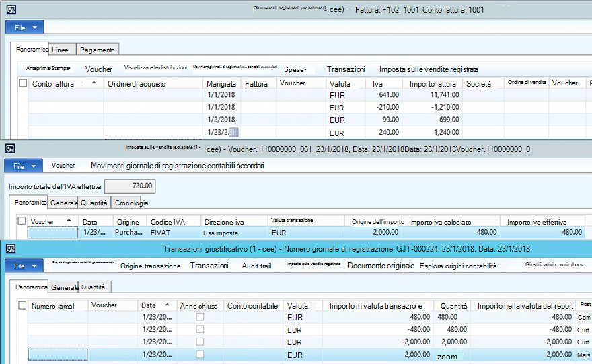Screen dimensions: 592x364
Task: Click Documento originale button
Action: pyautogui.click(x=381, y=266)
